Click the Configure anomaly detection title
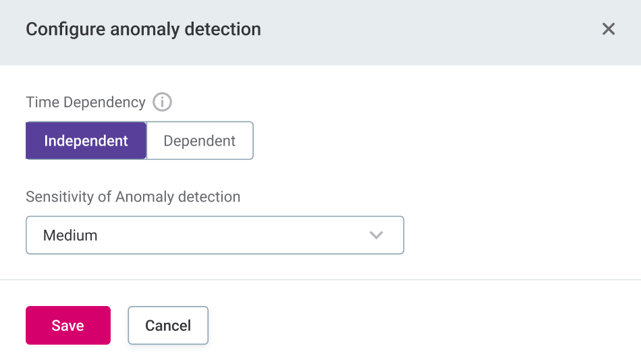The width and height of the screenshot is (641, 364). (x=143, y=30)
